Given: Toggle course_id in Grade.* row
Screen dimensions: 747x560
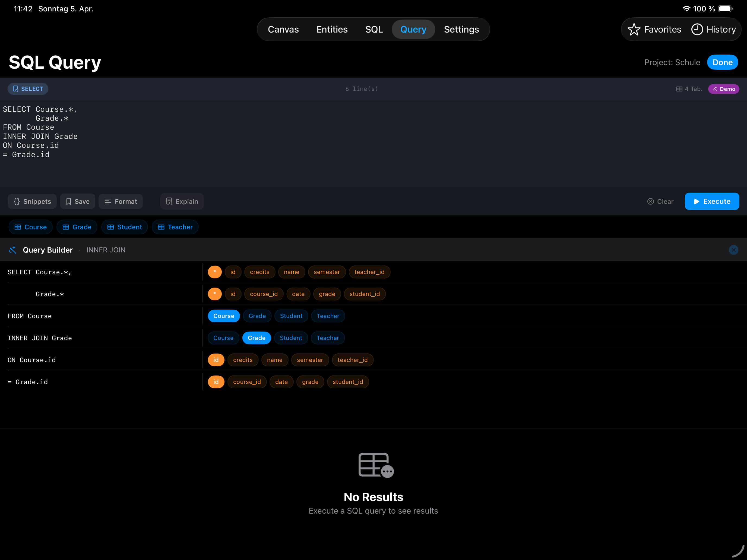Looking at the screenshot, I should coord(264,294).
